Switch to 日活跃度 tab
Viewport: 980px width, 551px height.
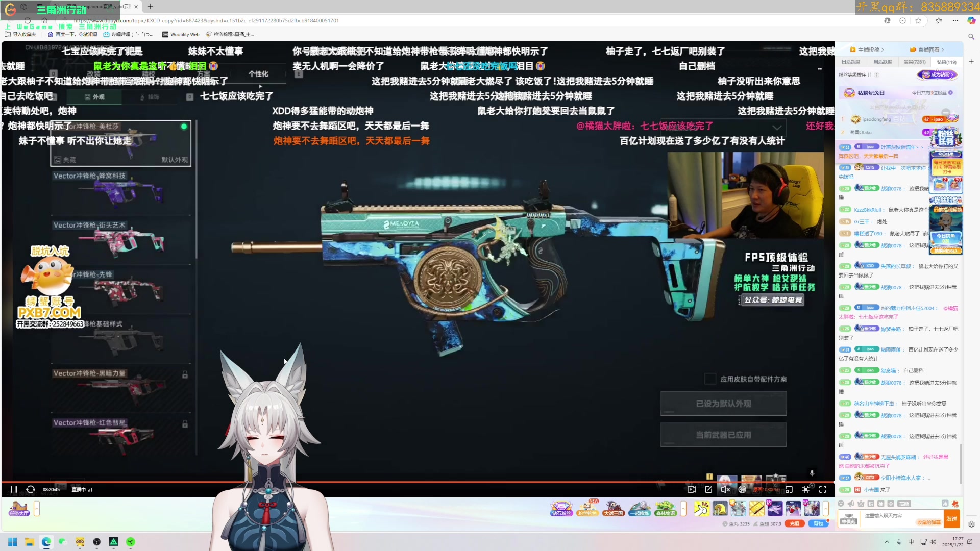(x=851, y=62)
